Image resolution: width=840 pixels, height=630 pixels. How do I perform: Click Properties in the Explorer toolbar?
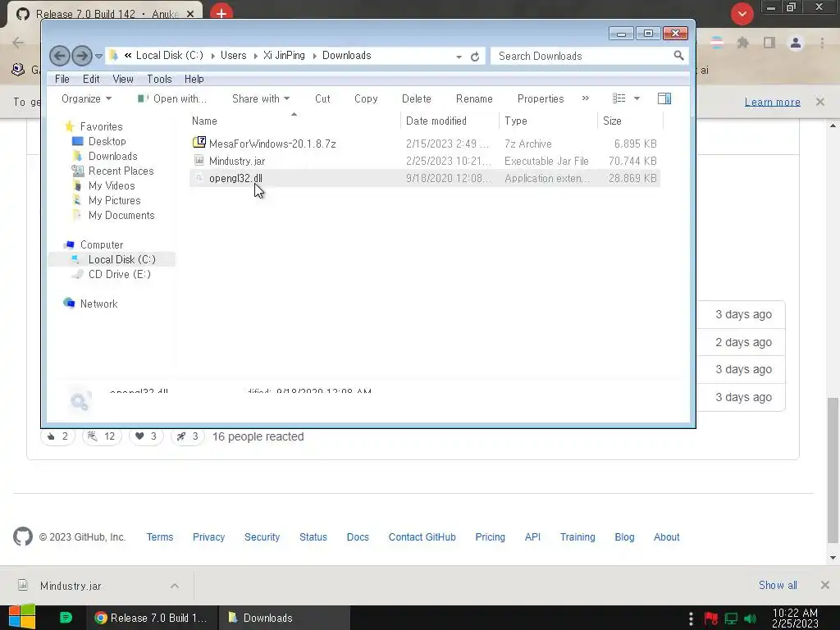click(541, 98)
